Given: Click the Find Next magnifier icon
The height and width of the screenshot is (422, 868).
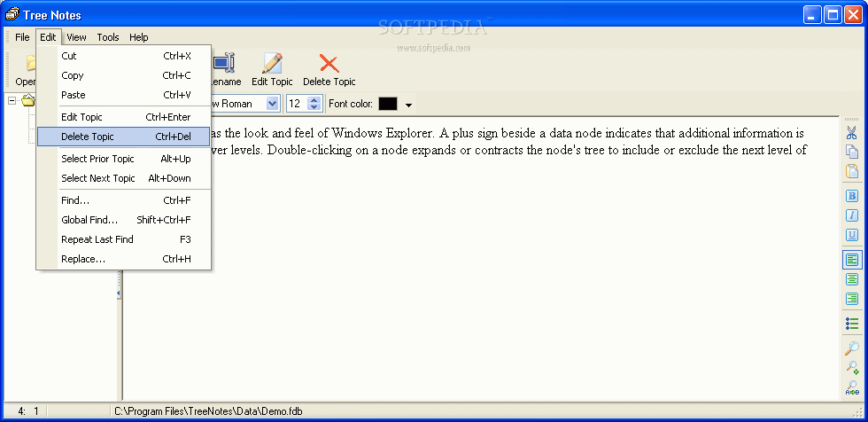Looking at the screenshot, I should (851, 367).
